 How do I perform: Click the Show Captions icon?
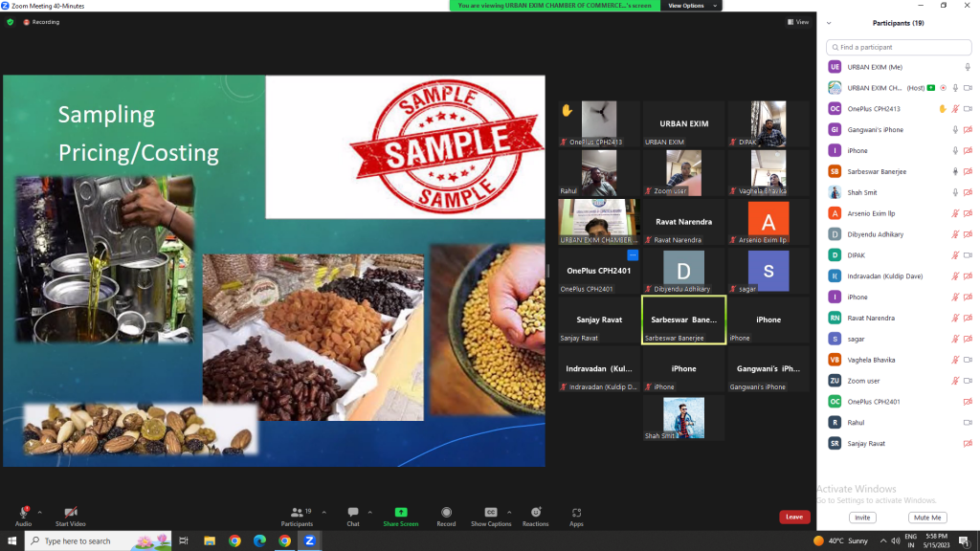coord(491,513)
